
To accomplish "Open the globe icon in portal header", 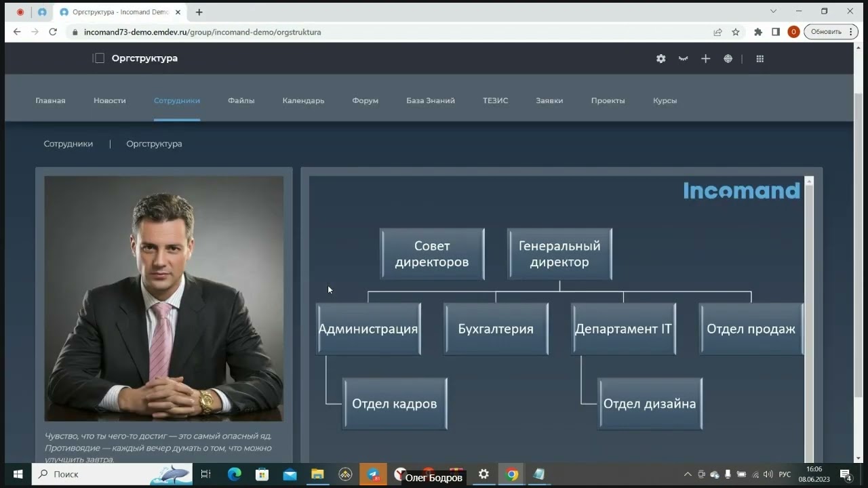I will pyautogui.click(x=728, y=59).
